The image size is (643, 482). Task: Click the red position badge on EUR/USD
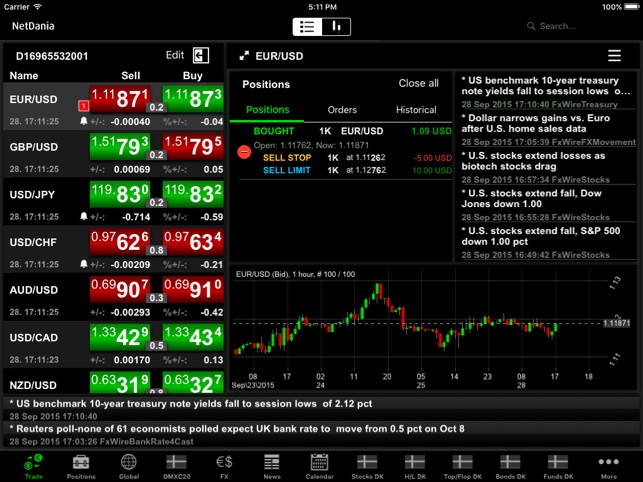click(83, 106)
